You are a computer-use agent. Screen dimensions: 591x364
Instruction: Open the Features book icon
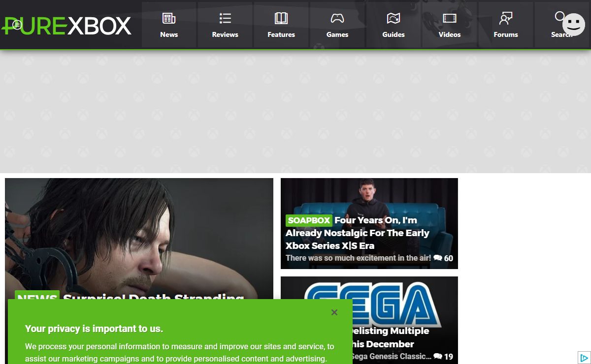281,18
